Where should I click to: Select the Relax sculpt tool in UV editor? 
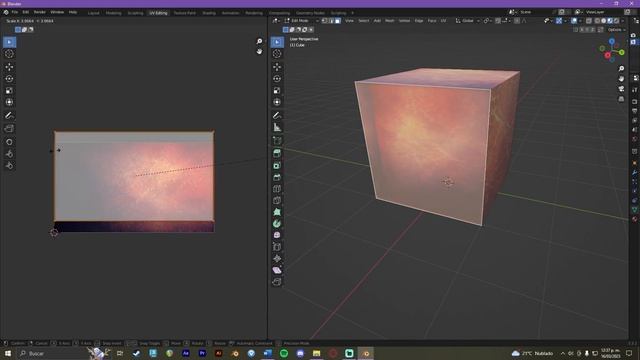pos(9,154)
